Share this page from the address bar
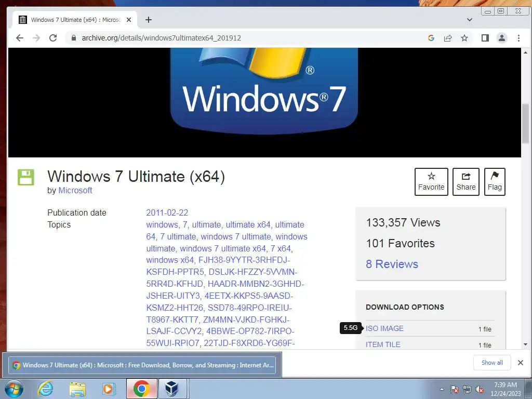Viewport: 532px width, 399px height. (x=448, y=38)
